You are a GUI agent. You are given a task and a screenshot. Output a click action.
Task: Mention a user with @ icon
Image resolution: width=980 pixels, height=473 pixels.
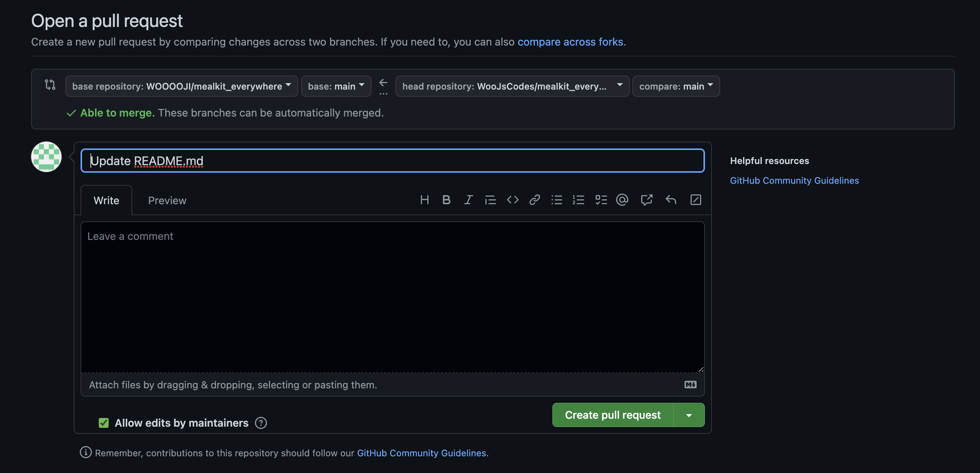tap(622, 200)
